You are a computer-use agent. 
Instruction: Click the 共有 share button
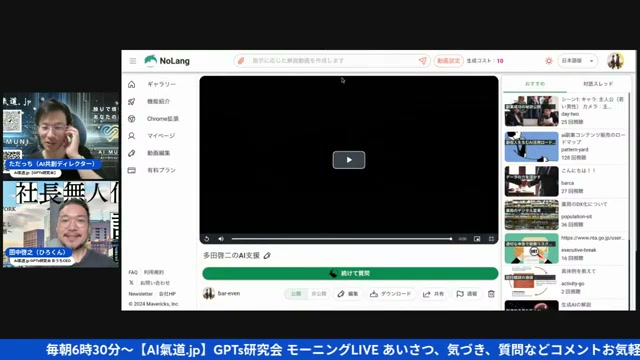coord(433,294)
